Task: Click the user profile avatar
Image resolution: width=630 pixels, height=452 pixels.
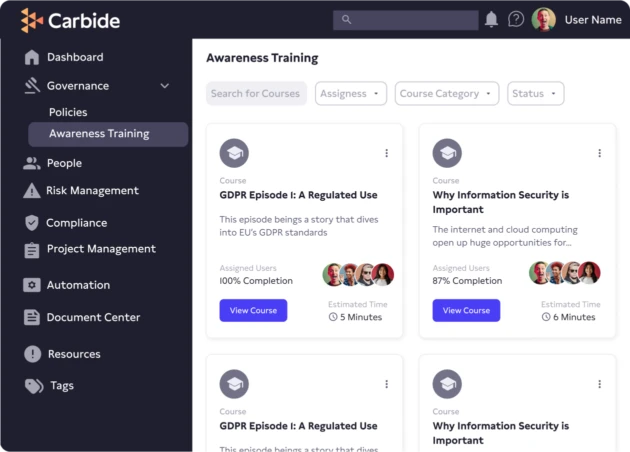Action: [544, 19]
